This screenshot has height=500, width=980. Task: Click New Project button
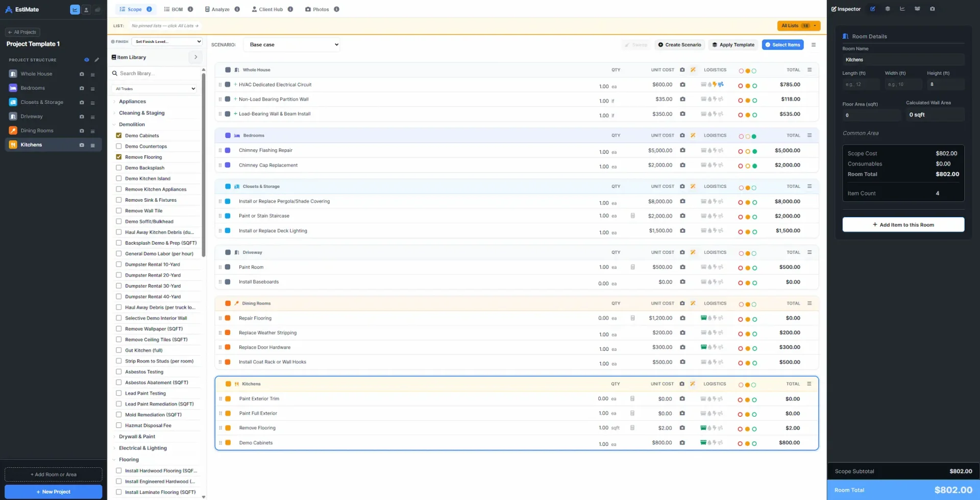click(x=54, y=492)
